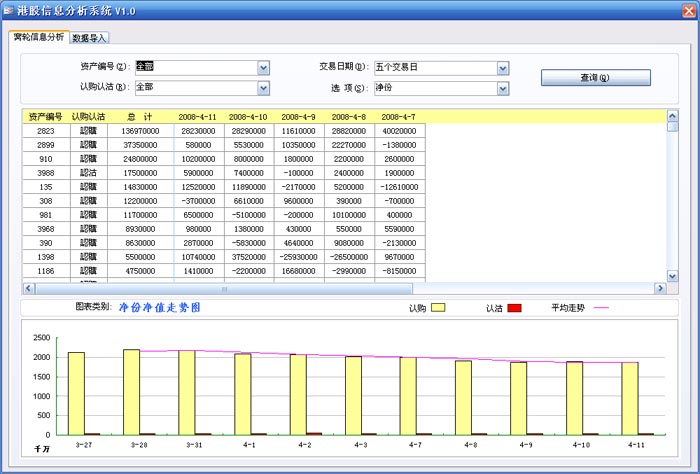This screenshot has height=474, width=700.
Task: Click the cell with value 16680000
Action: (x=298, y=271)
